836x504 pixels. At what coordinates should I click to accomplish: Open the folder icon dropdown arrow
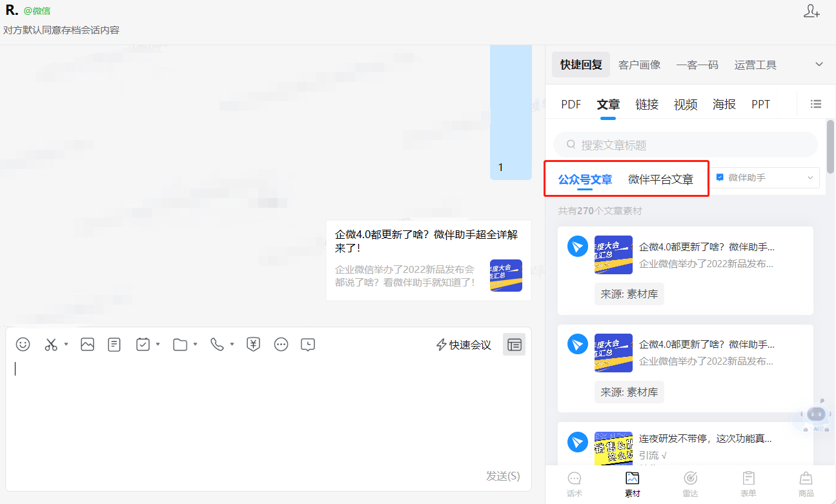pyautogui.click(x=195, y=345)
